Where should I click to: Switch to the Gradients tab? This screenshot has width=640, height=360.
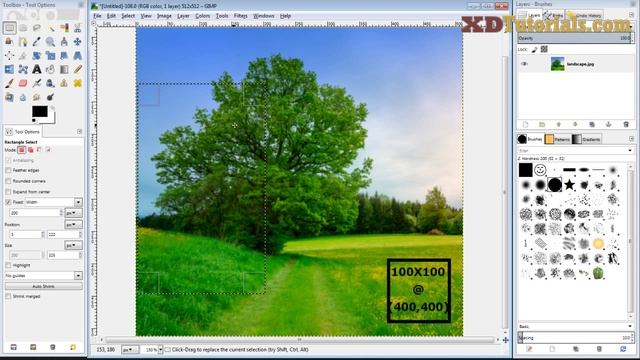586,139
